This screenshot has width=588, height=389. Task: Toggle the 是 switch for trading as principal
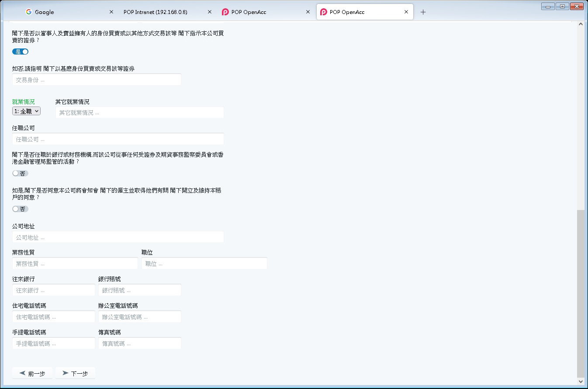[x=21, y=52]
